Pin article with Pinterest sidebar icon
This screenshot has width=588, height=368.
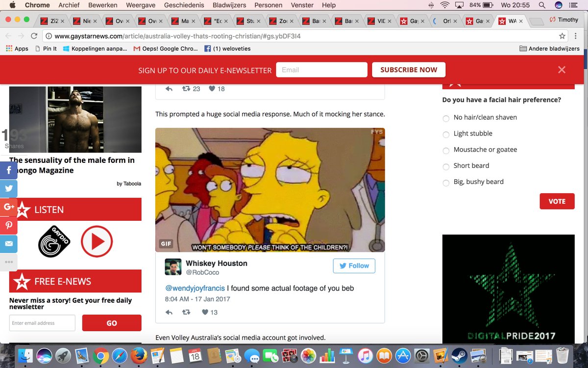9,226
